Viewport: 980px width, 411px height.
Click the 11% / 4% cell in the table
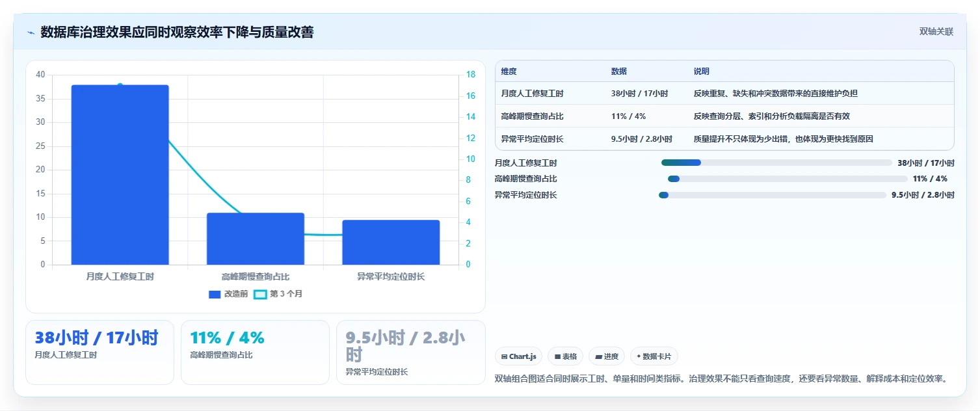pos(628,116)
